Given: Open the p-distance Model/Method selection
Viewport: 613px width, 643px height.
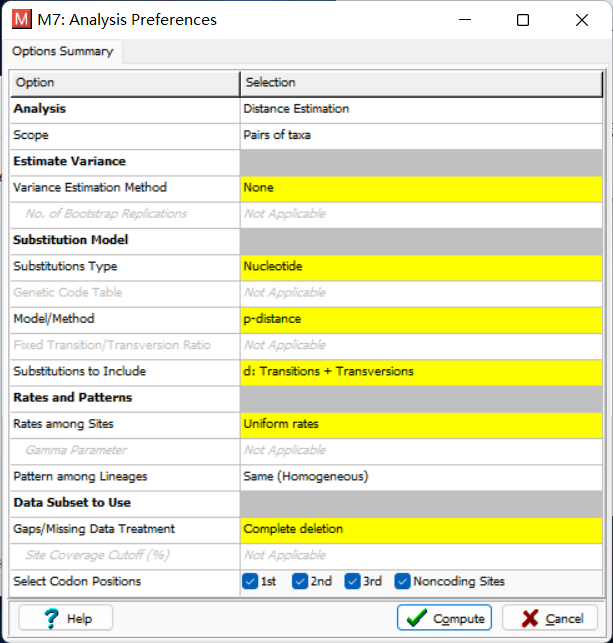Looking at the screenshot, I should [x=421, y=320].
